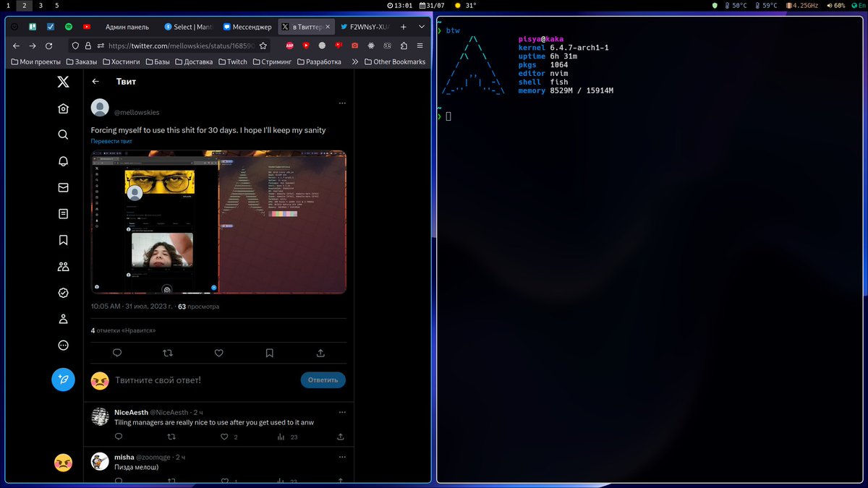868x488 pixels.
Task: Reload the page
Action: (x=49, y=46)
